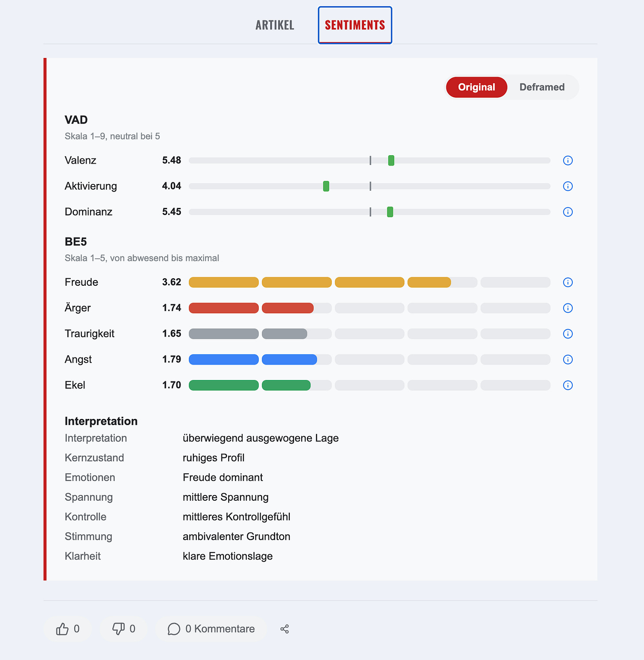This screenshot has width=644, height=660.
Task: Show info for Angst row
Action: (568, 359)
